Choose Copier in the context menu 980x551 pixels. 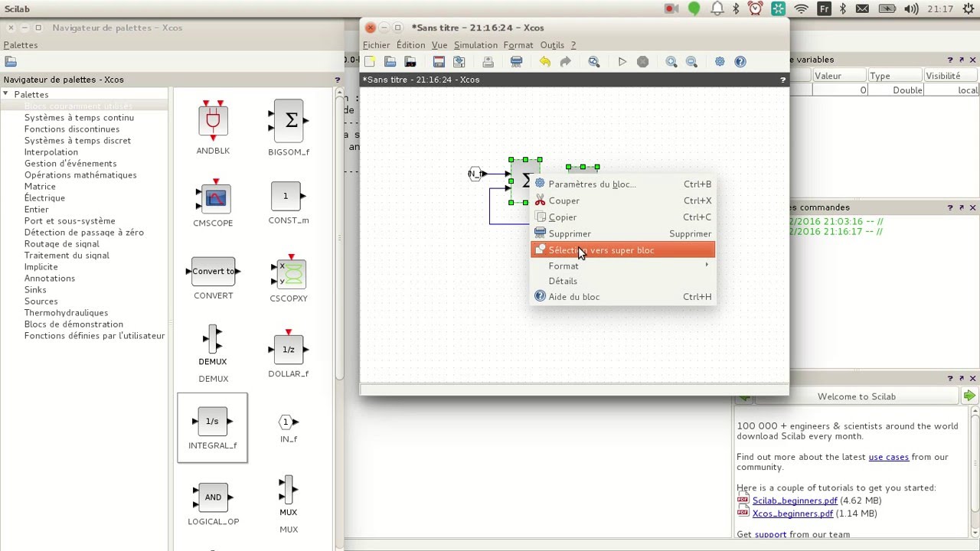[622, 217]
